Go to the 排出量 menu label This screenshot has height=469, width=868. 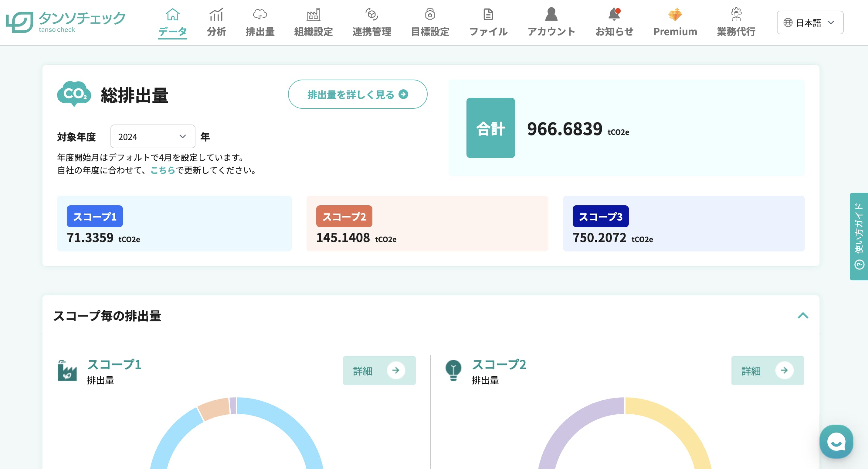click(260, 31)
